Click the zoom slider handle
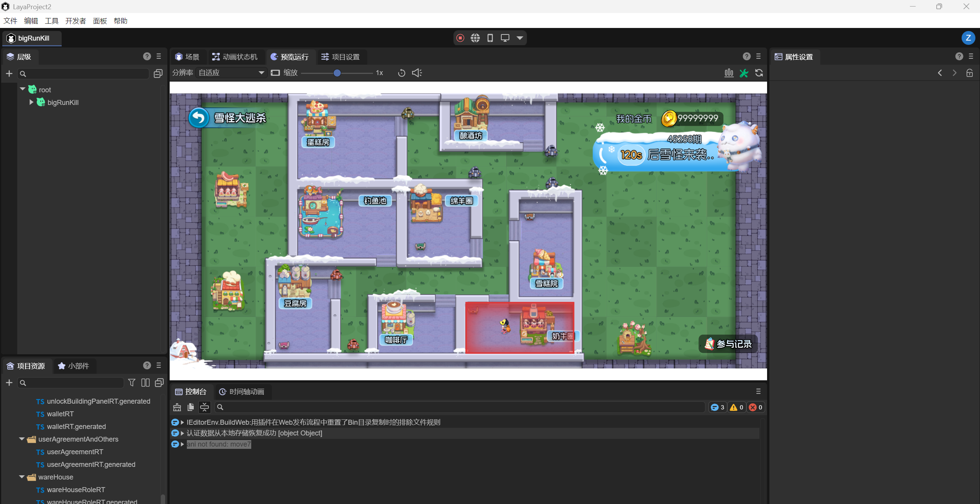The width and height of the screenshot is (980, 504). click(337, 73)
